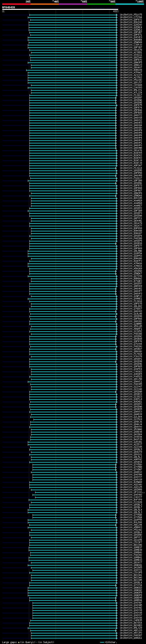This screenshot has height=644, width=146.
Task: Click the end position label 432
Action: point(115,11)
